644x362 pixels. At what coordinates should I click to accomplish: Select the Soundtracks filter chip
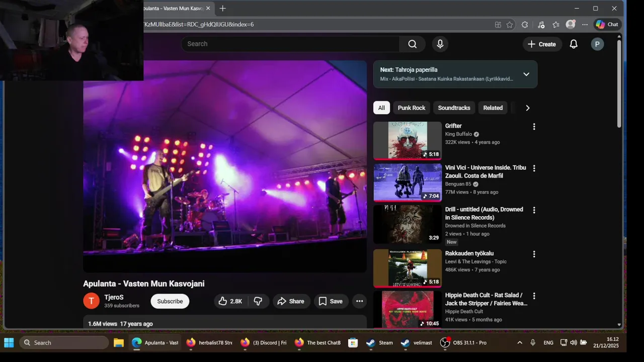pos(454,108)
